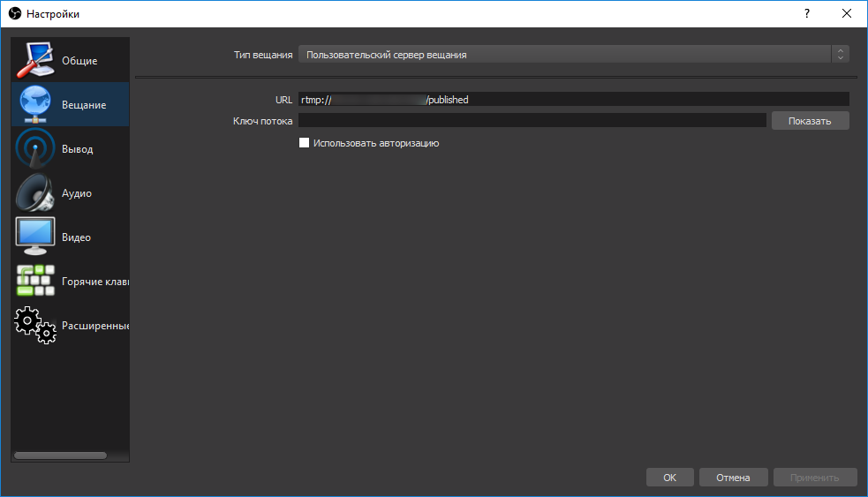Image resolution: width=868 pixels, height=497 pixels.
Task: Select the Stream globe icon
Action: 35,105
